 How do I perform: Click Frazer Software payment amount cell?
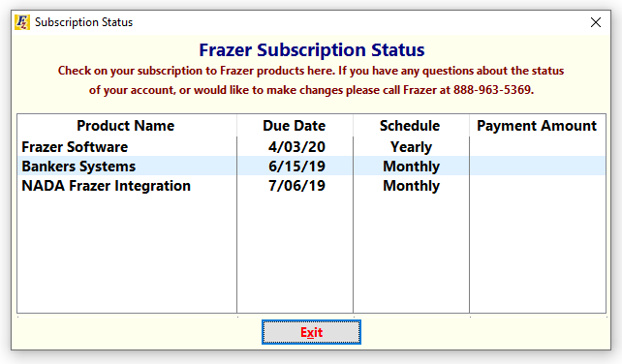pyautogui.click(x=538, y=147)
